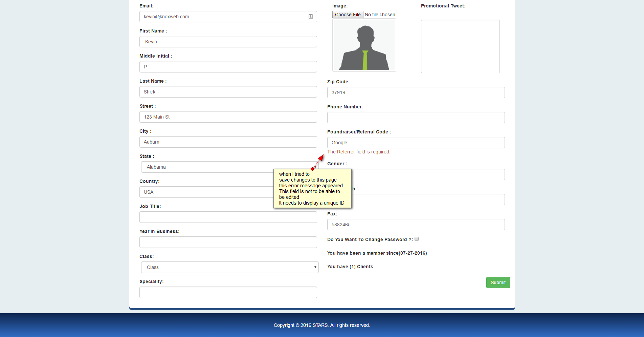
Task: Click the Speciality input field
Action: point(228,292)
